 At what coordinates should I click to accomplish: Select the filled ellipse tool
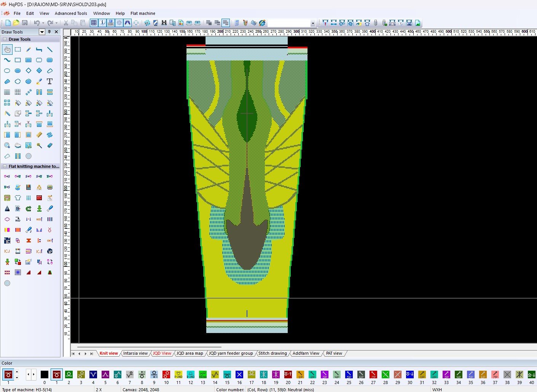click(x=18, y=71)
